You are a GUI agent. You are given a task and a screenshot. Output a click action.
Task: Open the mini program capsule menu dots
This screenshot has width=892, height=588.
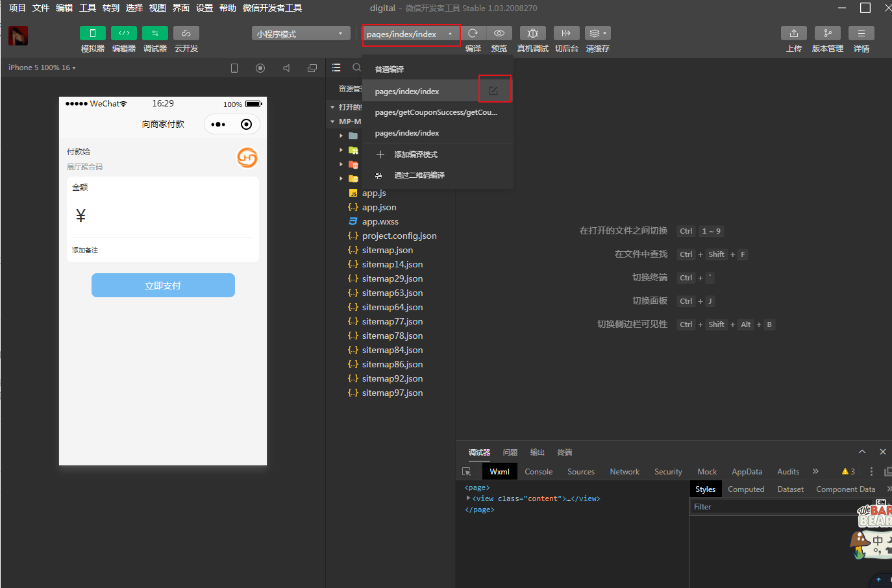tap(218, 124)
